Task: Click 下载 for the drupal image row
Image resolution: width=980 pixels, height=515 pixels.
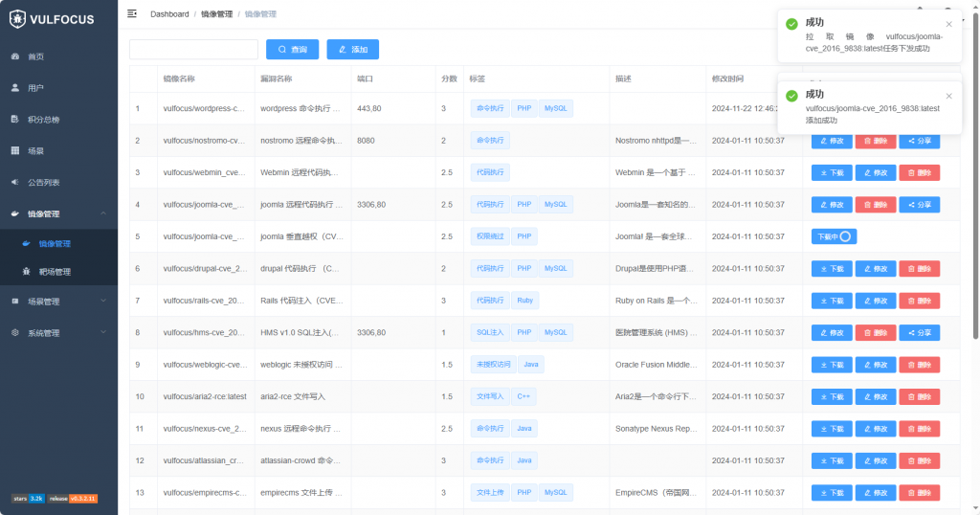Action: [x=832, y=269]
